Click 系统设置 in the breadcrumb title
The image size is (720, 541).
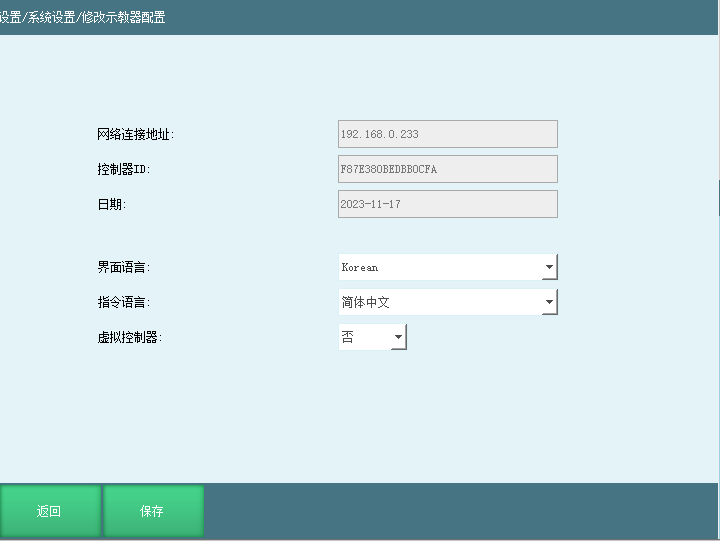[x=52, y=18]
